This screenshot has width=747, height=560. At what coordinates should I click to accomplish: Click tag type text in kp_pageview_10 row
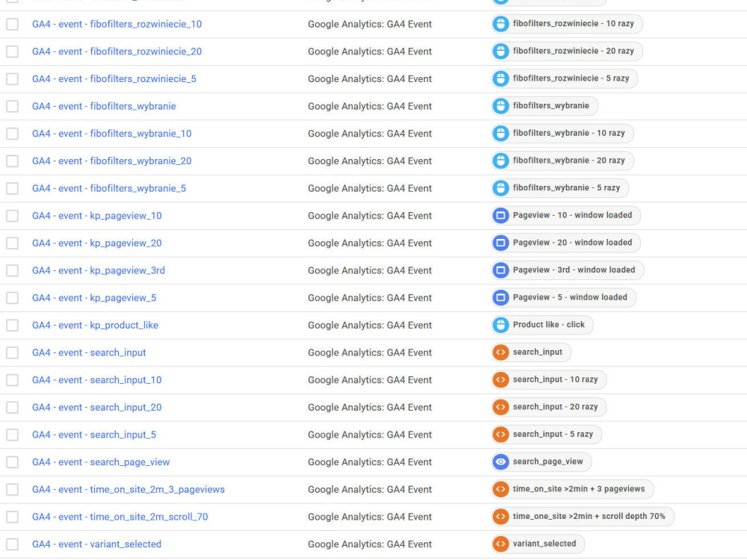(370, 216)
